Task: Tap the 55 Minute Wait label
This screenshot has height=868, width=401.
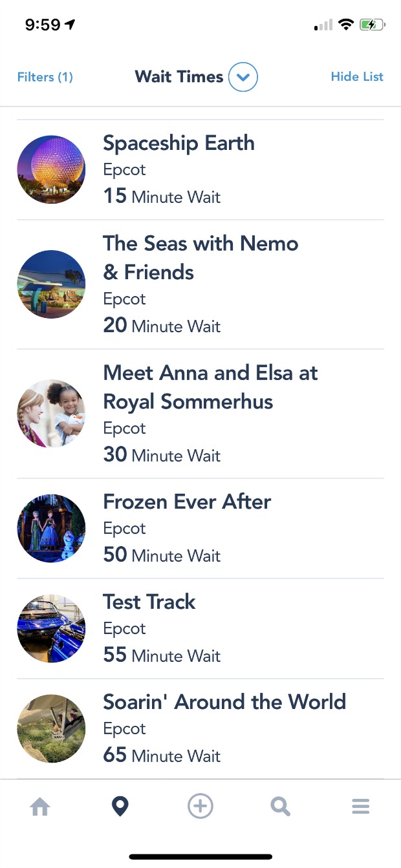Action: 162,655
